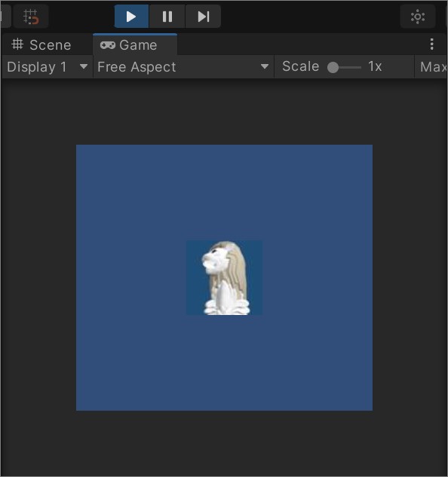Open the Free Aspect dropdown

183,67
